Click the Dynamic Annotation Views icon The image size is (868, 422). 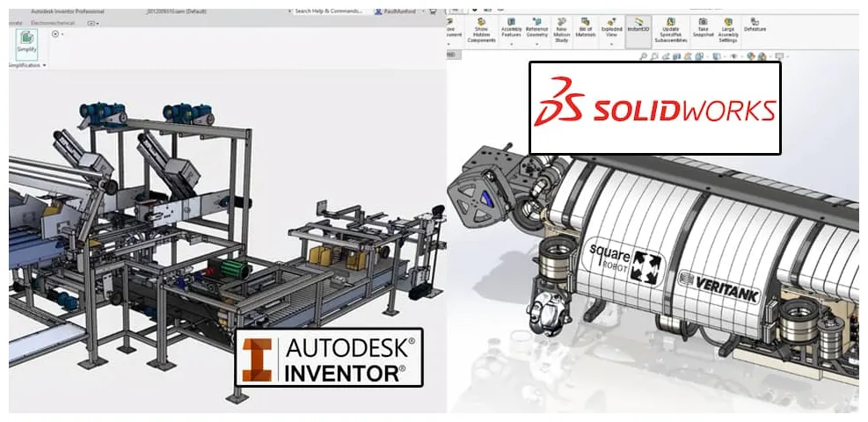tap(688, 56)
